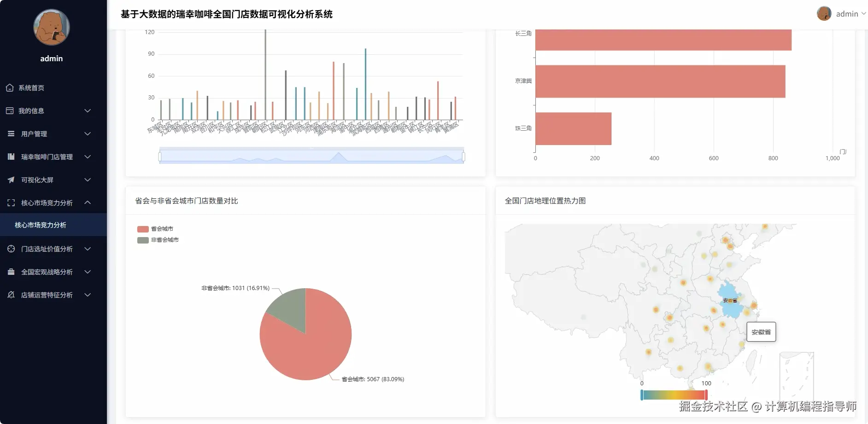Viewport: 868px width, 424px height.
Task: Click the admin name under the sidebar avatar
Action: click(x=52, y=58)
